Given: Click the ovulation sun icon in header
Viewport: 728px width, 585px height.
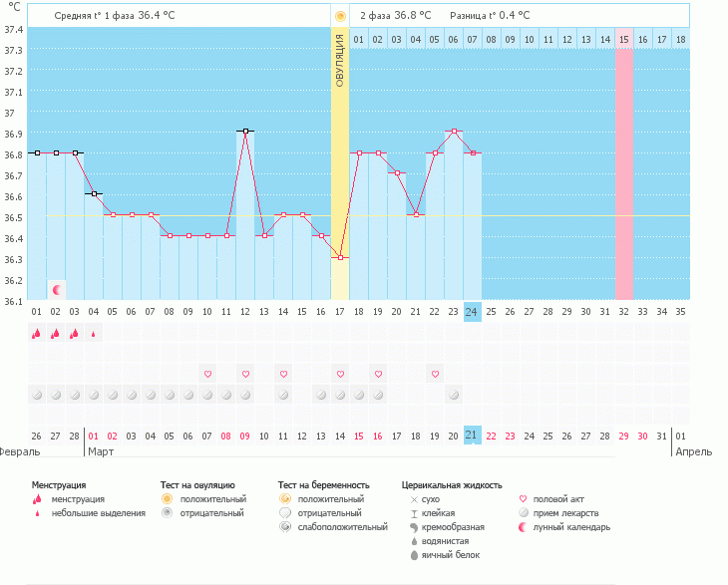Looking at the screenshot, I should pos(340,16).
